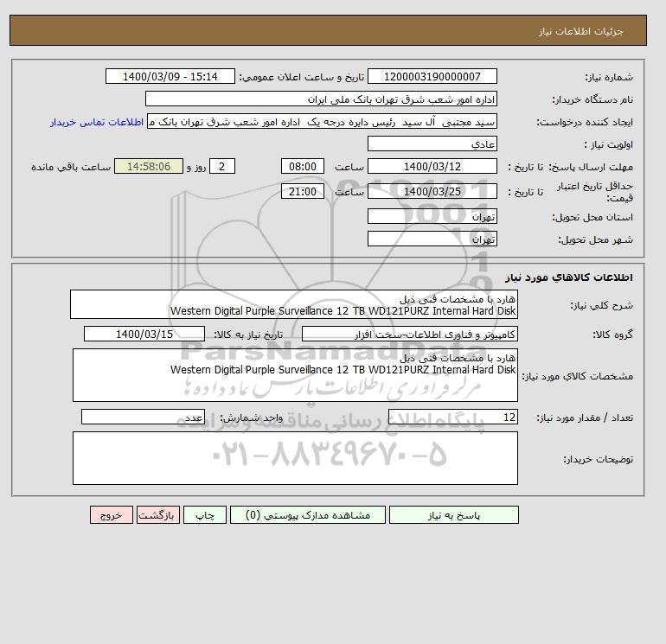Click the remaining time countdown 14:58:06
Image resolution: width=666 pixels, height=644 pixels.
149,167
